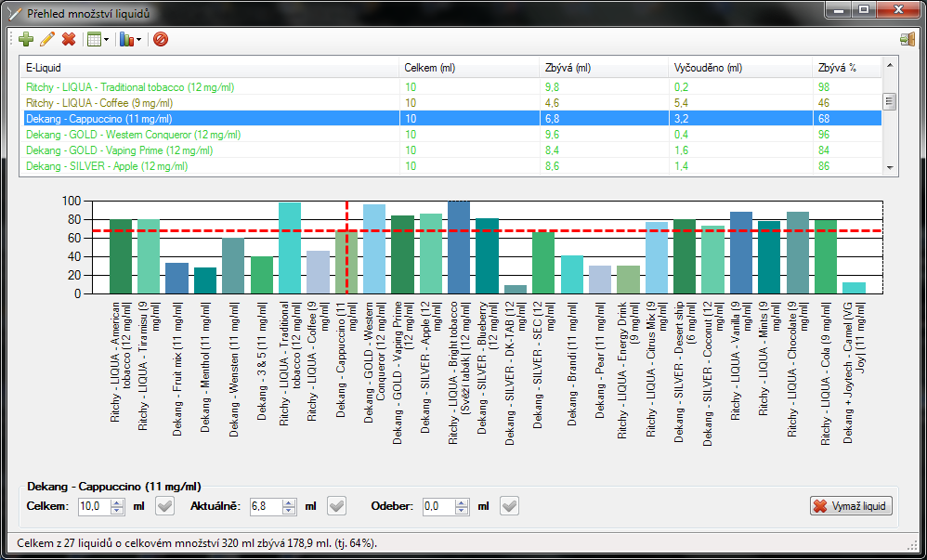Select Dekang GOLD Vaping Prime row
Image resolution: width=927 pixels, height=560 pixels.
click(452, 150)
